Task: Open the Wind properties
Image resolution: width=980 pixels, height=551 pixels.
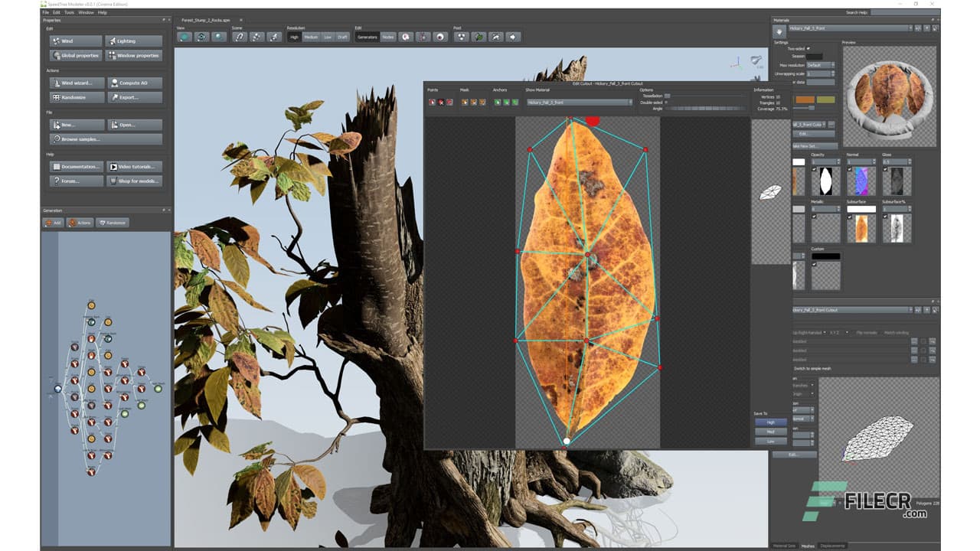Action: pos(76,41)
